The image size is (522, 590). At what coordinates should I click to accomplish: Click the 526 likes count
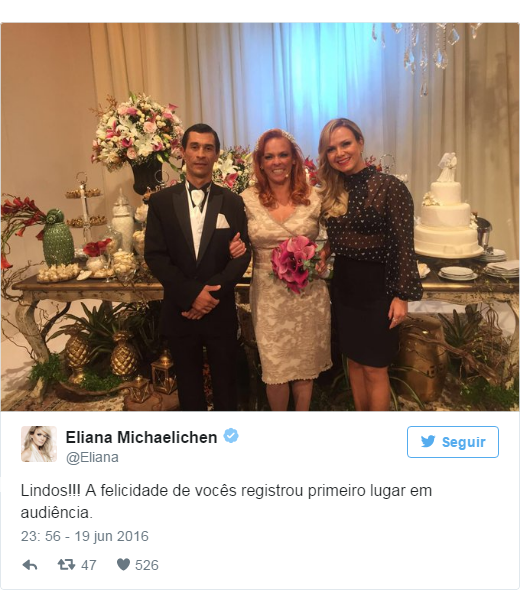pos(147,565)
